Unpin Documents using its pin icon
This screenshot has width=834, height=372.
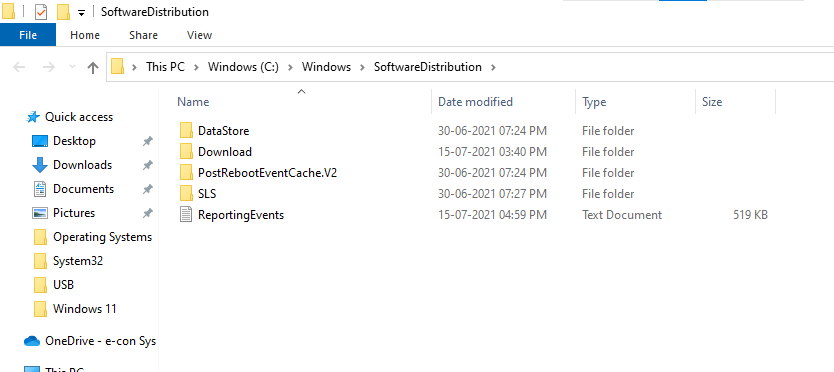[x=147, y=189]
